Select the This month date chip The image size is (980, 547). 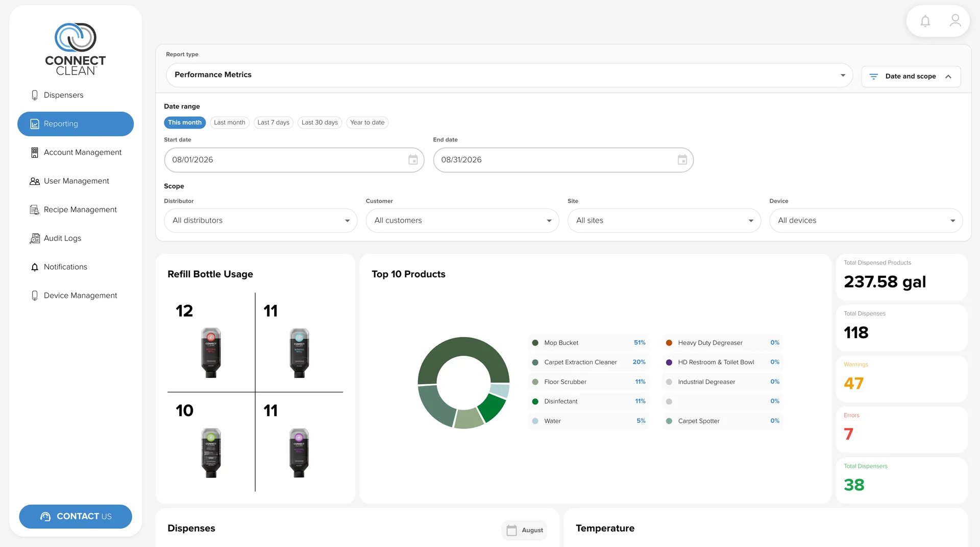[x=185, y=123]
